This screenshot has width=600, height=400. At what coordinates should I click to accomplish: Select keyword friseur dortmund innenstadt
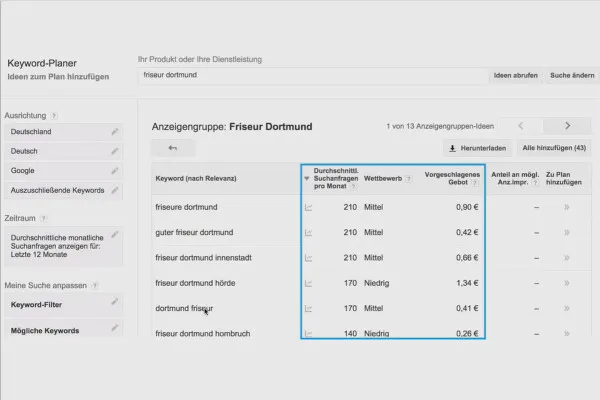pyautogui.click(x=204, y=258)
